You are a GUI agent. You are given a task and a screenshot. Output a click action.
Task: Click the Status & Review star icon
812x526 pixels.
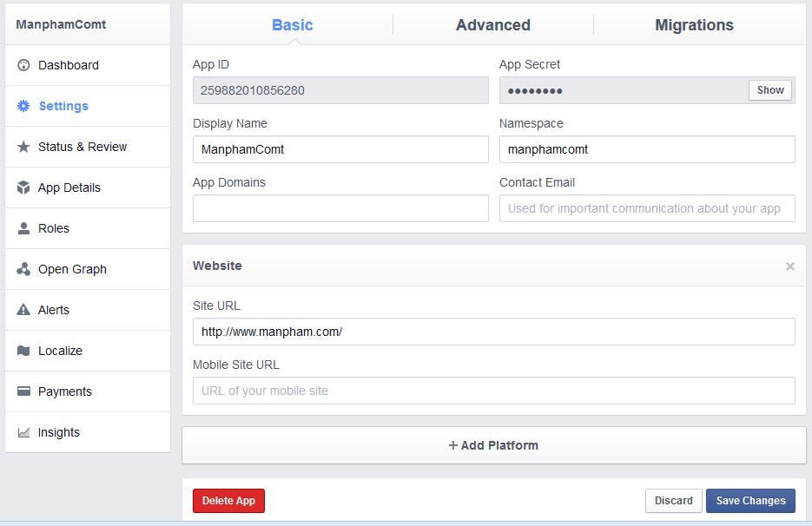(23, 147)
